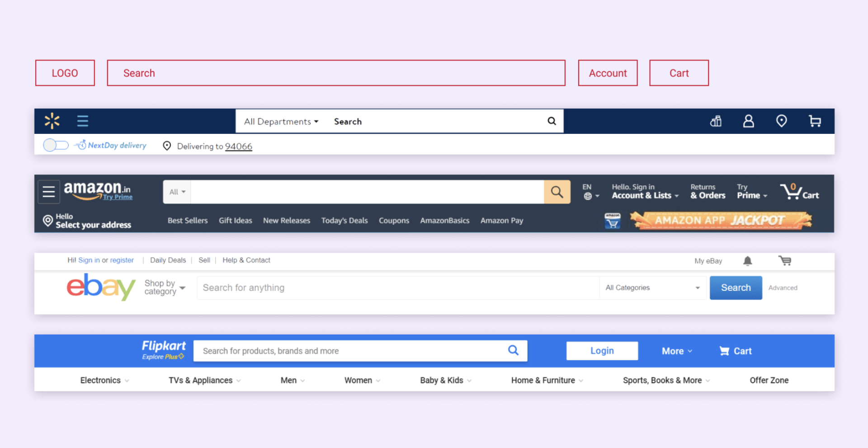
Task: Expand Baby & Kids category menu
Action: [x=446, y=381]
